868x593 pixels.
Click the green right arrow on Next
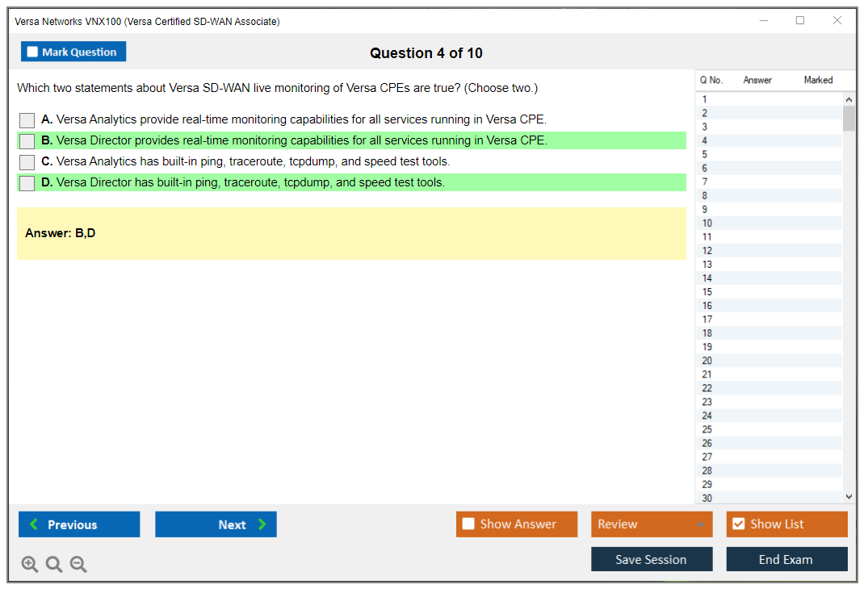(x=262, y=524)
